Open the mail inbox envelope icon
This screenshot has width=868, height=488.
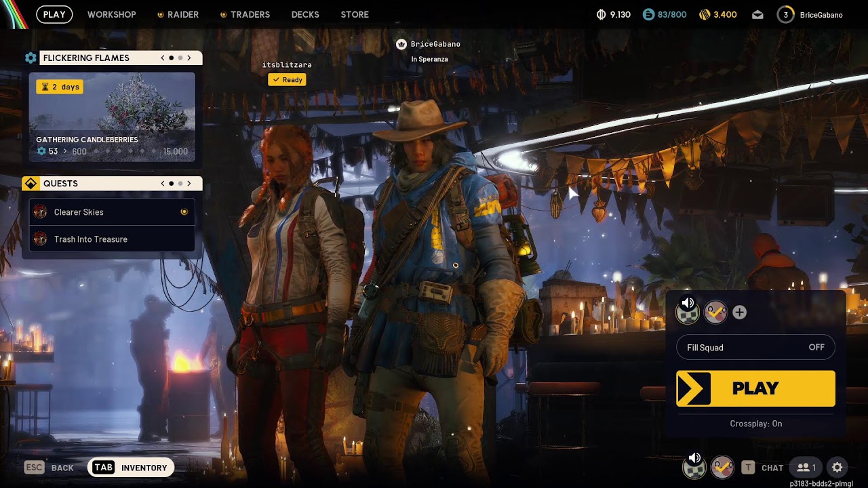coord(757,14)
